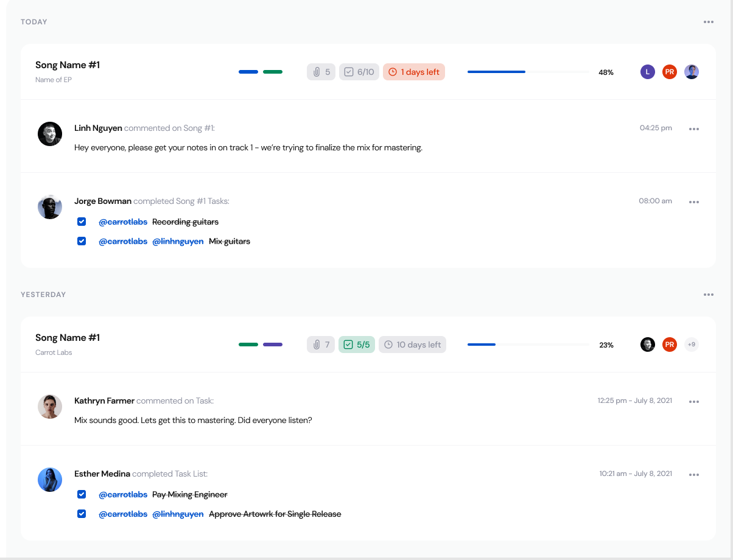Click the 10 days left badge
The width and height of the screenshot is (733, 560).
(412, 345)
